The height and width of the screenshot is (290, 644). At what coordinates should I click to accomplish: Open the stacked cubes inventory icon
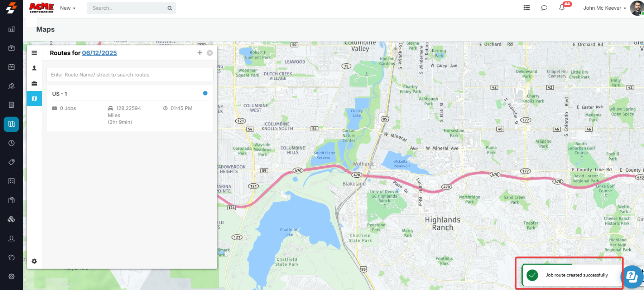[x=11, y=219]
